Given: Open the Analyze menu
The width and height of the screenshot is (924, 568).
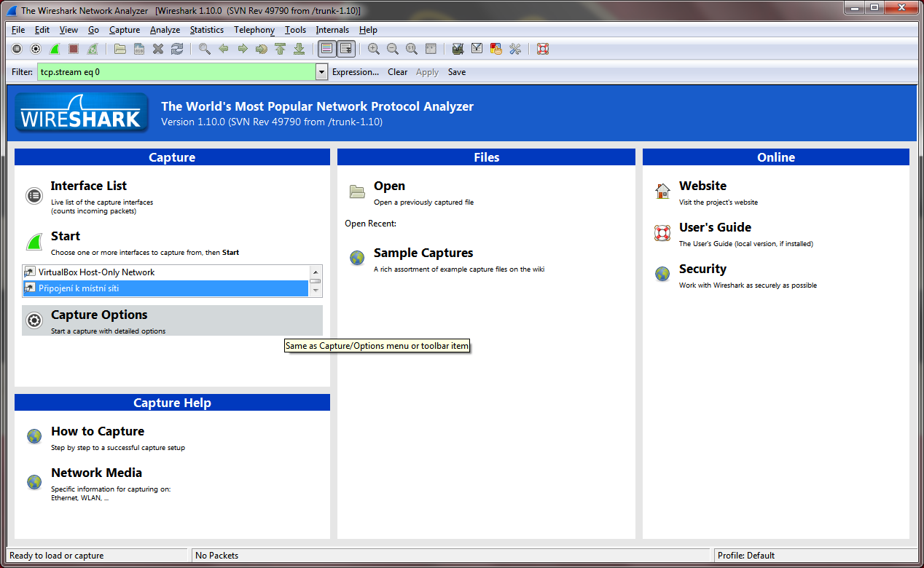Looking at the screenshot, I should coord(165,30).
